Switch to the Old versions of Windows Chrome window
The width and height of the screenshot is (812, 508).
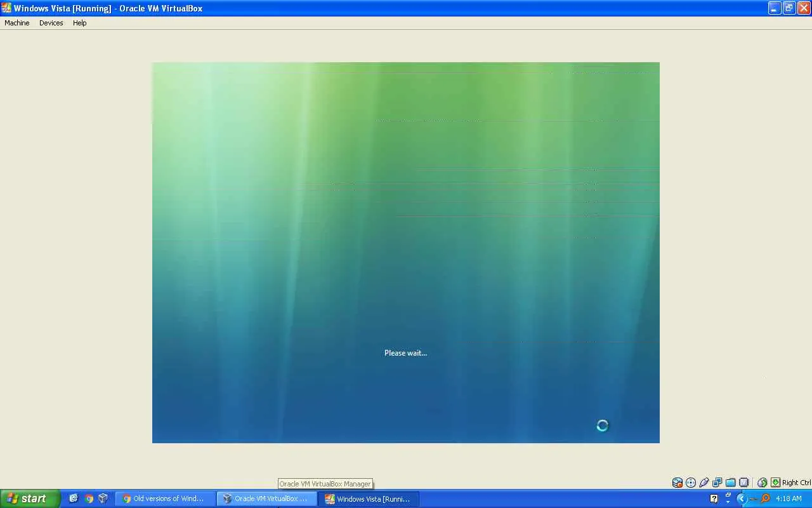[166, 499]
